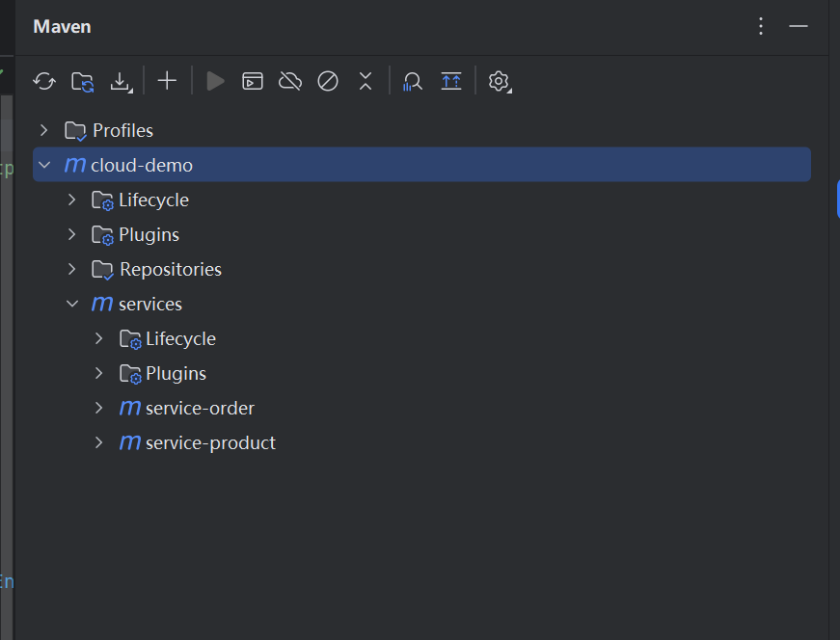Run selected Maven build
The height and width of the screenshot is (640, 840).
215,81
